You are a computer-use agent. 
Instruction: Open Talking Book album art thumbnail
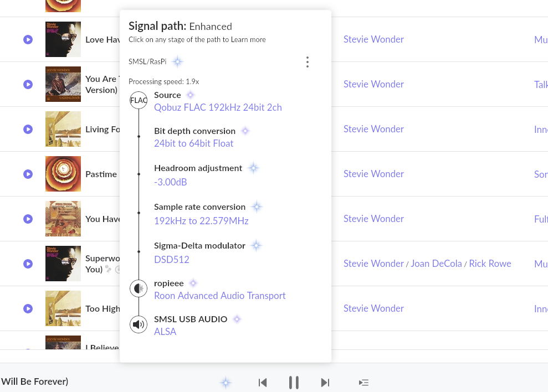point(63,84)
